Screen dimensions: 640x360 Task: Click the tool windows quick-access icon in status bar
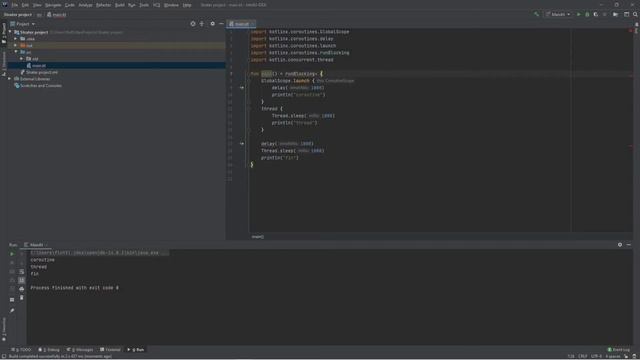click(4, 356)
